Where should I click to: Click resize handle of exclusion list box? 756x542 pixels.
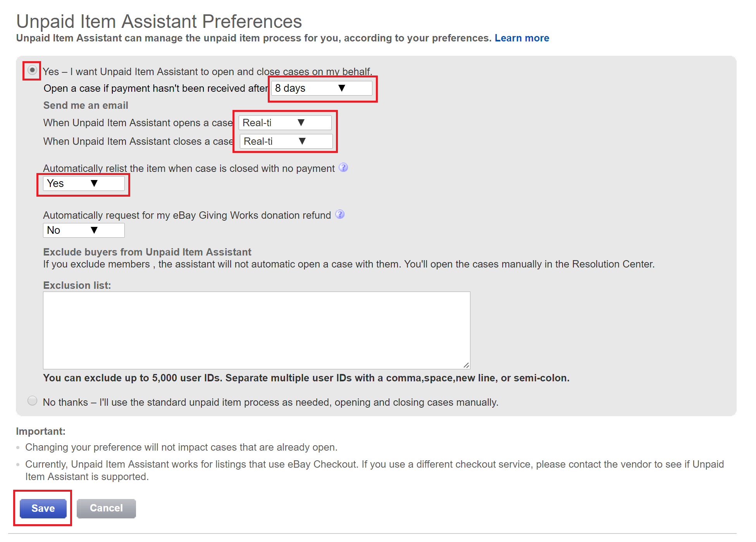pyautogui.click(x=467, y=365)
